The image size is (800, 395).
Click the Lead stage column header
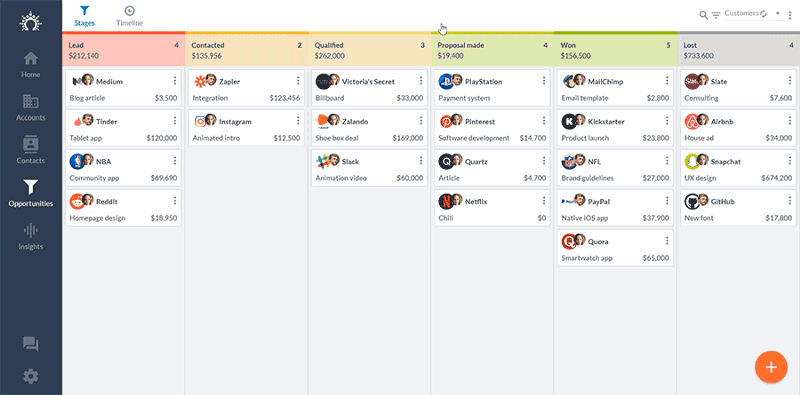click(x=123, y=50)
